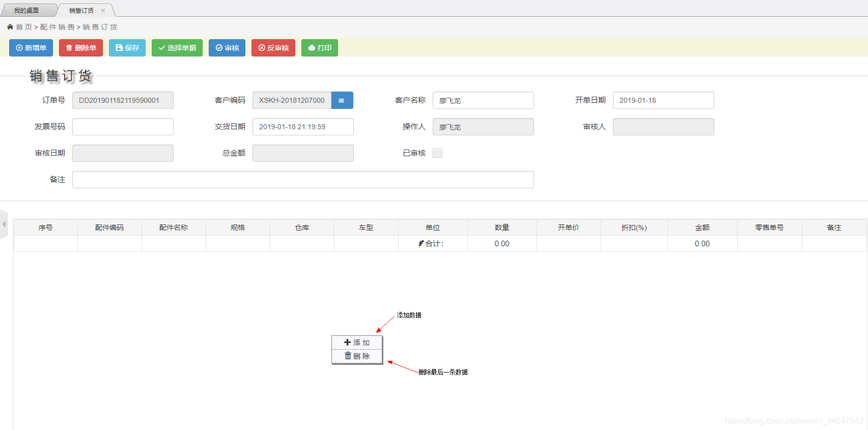Open the customer code lookup list icon
This screenshot has height=430, width=868.
click(342, 100)
